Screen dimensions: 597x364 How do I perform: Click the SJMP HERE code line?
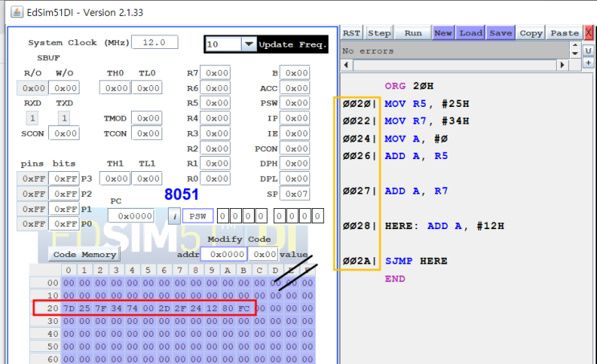(x=415, y=261)
